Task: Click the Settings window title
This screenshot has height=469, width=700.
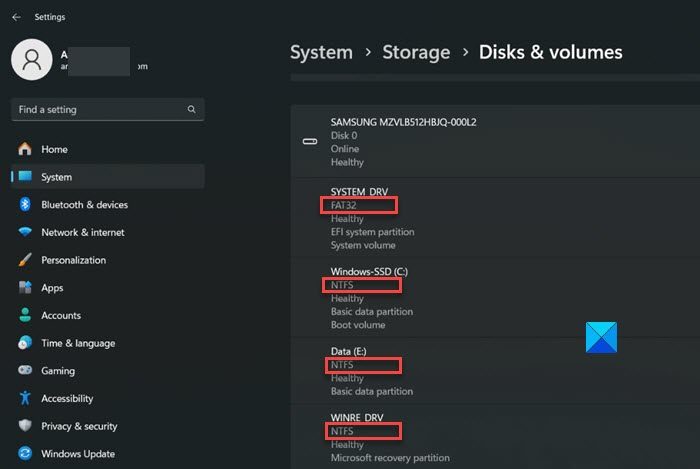Action: tap(50, 17)
